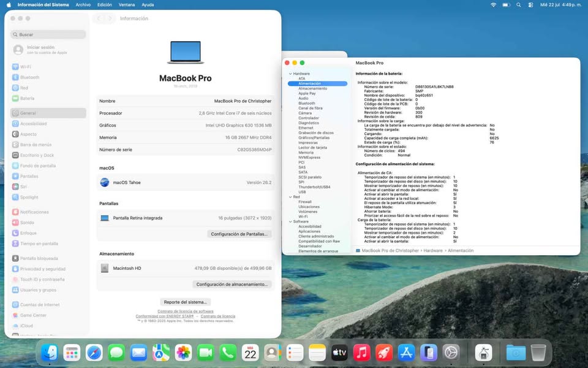Screen dimensions: 588x368
Task: Open the Apple menu
Action: pos(9,5)
